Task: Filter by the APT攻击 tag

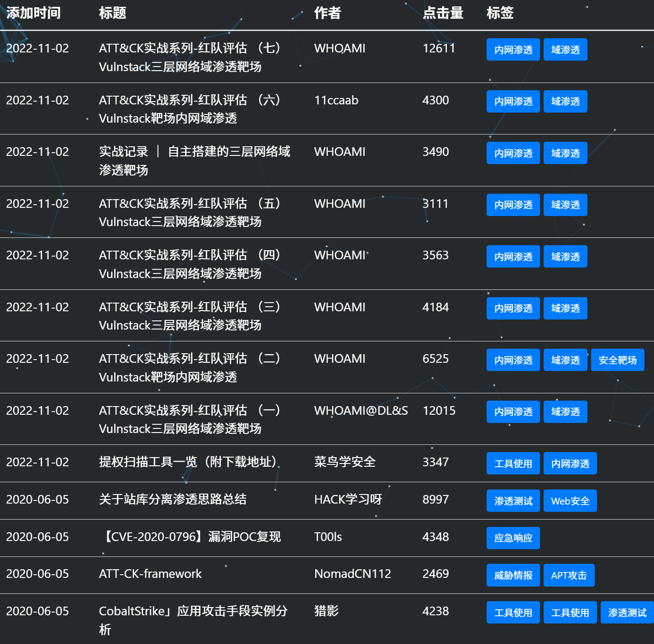Action: (x=569, y=575)
